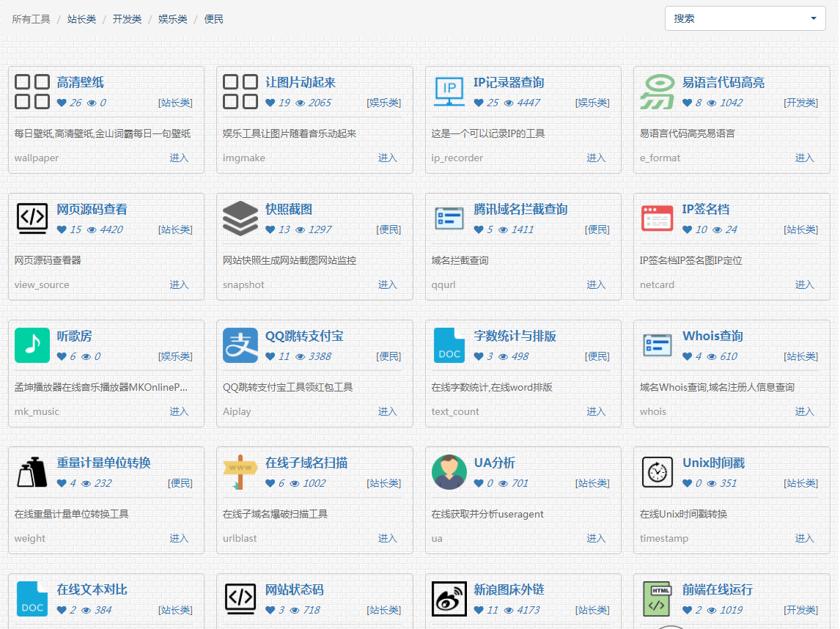
Task: Open the 字数统计与排版 title link
Action: click(515, 336)
